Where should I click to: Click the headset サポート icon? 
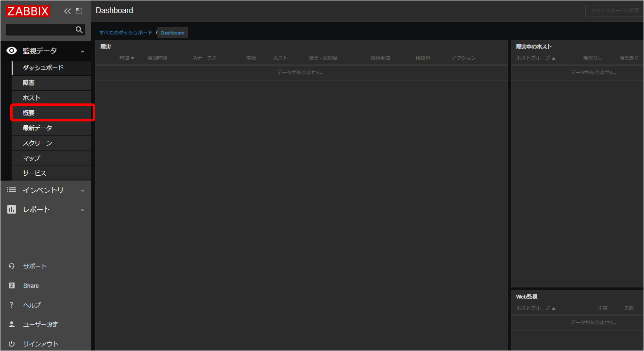click(12, 266)
